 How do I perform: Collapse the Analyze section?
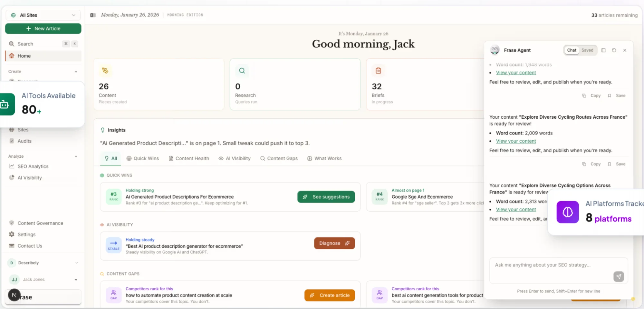click(x=76, y=156)
